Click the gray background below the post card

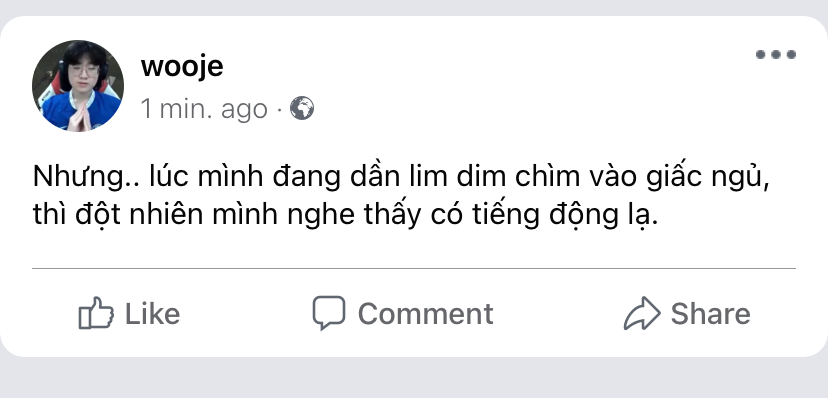click(414, 378)
